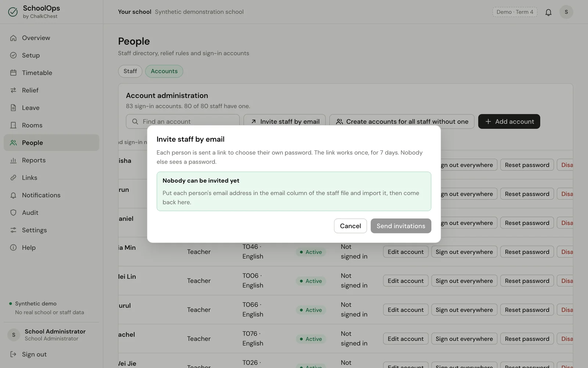Click Sign out everywhere in T006 row
This screenshot has height=368, width=588.
pos(464,281)
